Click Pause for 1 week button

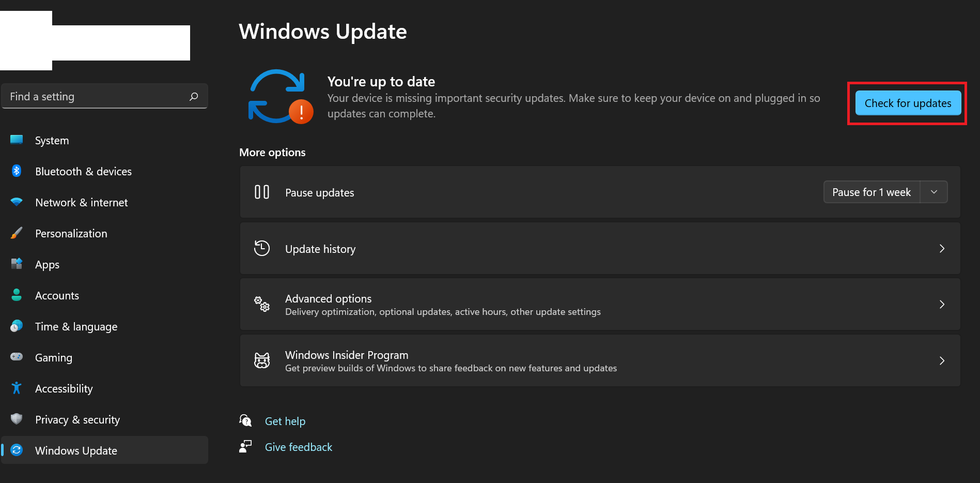point(872,192)
